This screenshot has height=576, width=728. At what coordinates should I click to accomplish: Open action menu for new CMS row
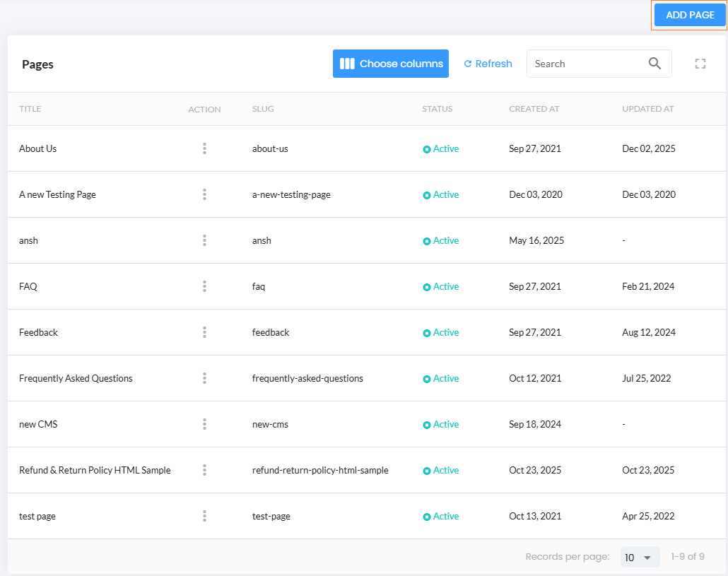click(x=204, y=424)
